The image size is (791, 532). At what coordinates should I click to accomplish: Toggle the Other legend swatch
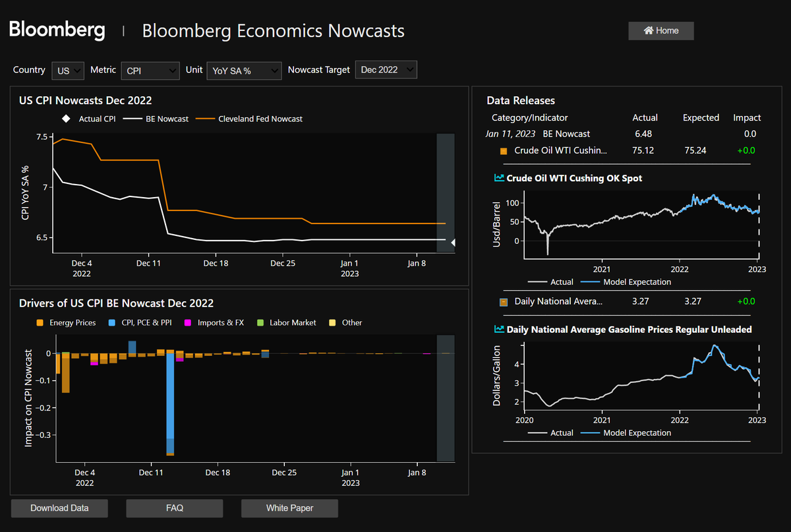(x=332, y=323)
